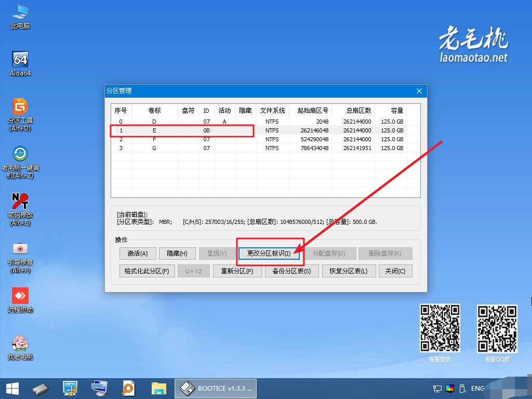Open the magnifier search taskbar icon
The image size is (532, 399).
(x=129, y=389)
